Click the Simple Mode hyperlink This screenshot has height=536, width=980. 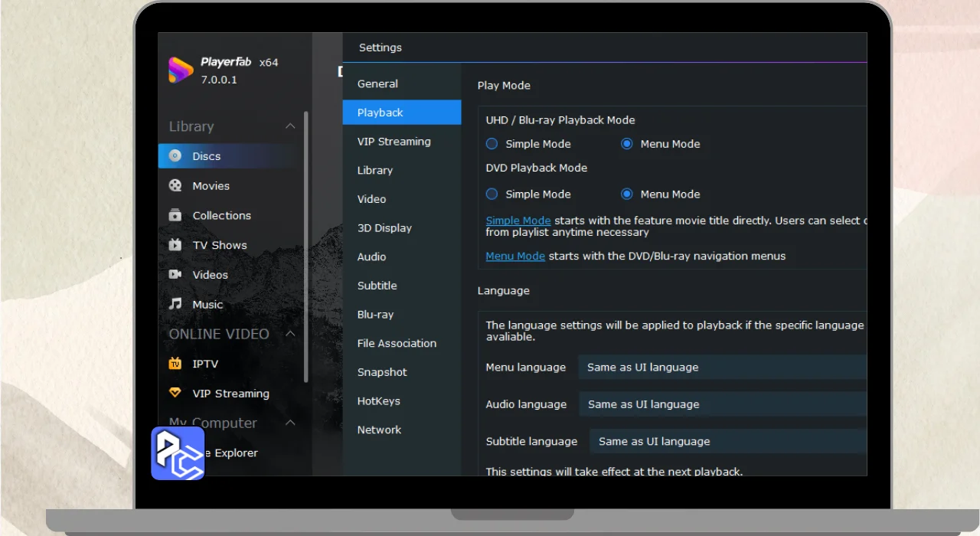(518, 221)
